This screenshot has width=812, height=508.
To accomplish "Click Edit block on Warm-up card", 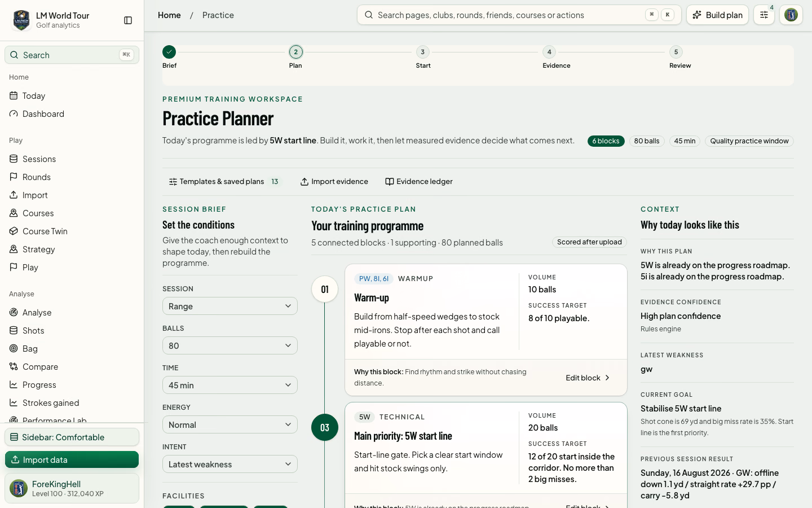I will 588,378.
